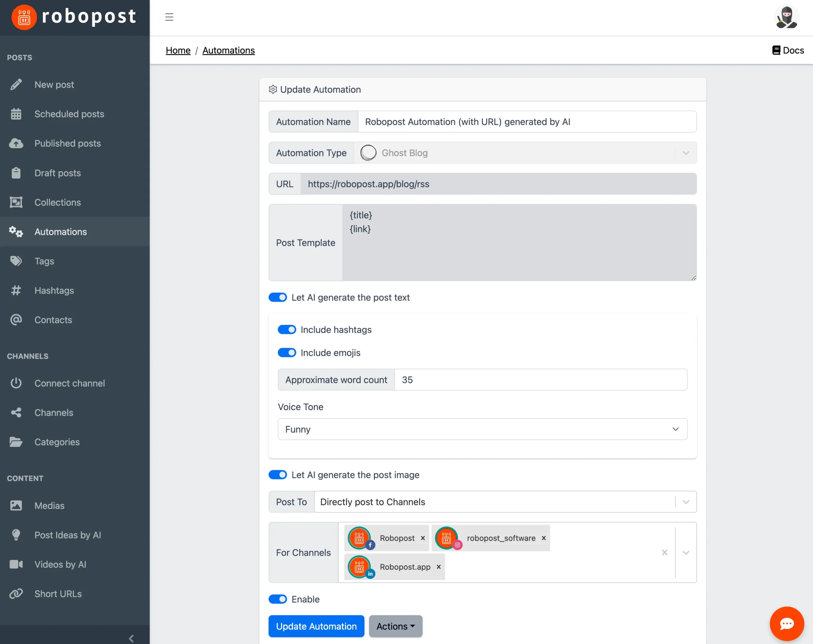The width and height of the screenshot is (813, 644).
Task: Click the Contacts at-sign icon
Action: [x=16, y=320]
